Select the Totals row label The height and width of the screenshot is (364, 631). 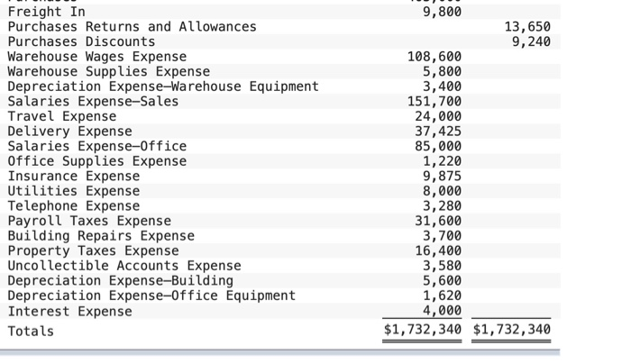(31, 331)
